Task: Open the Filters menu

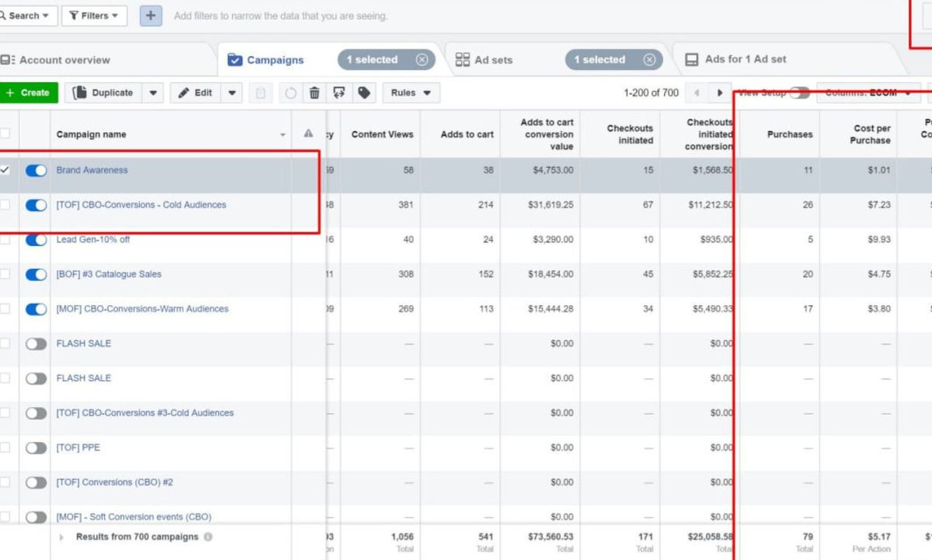Action: pyautogui.click(x=93, y=15)
